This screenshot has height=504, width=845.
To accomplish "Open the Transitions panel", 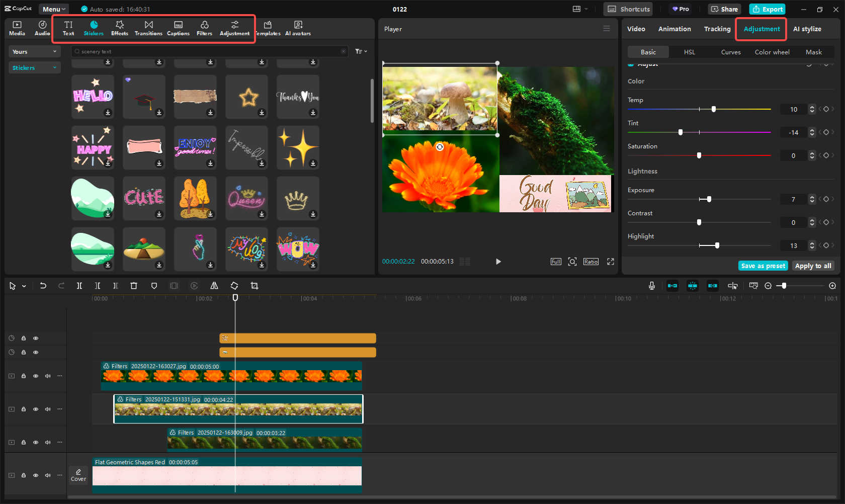I will 148,28.
